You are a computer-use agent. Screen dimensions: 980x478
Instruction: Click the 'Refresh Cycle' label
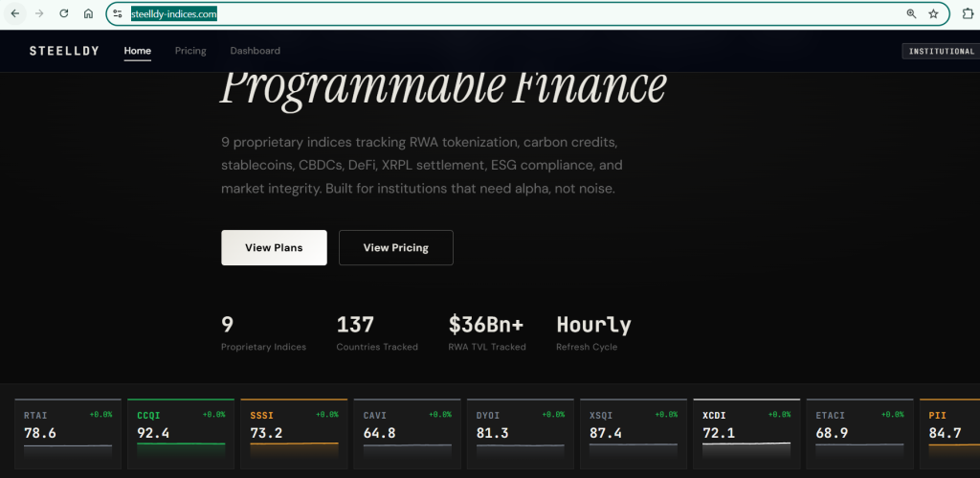point(587,347)
